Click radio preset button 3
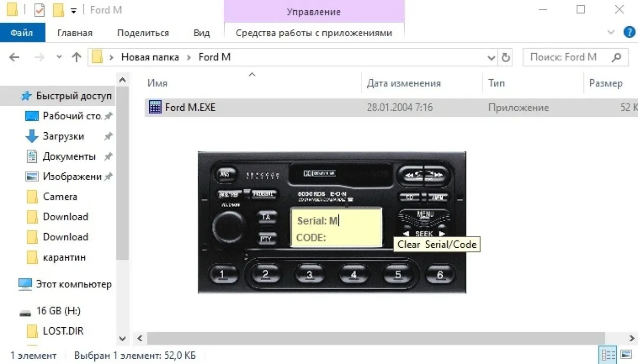This screenshot has height=364, width=638. click(309, 275)
